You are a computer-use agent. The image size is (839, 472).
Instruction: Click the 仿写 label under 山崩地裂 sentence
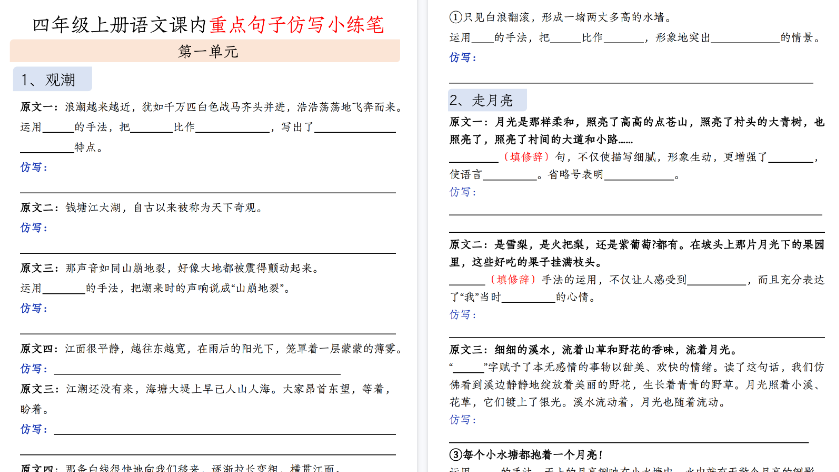click(34, 308)
